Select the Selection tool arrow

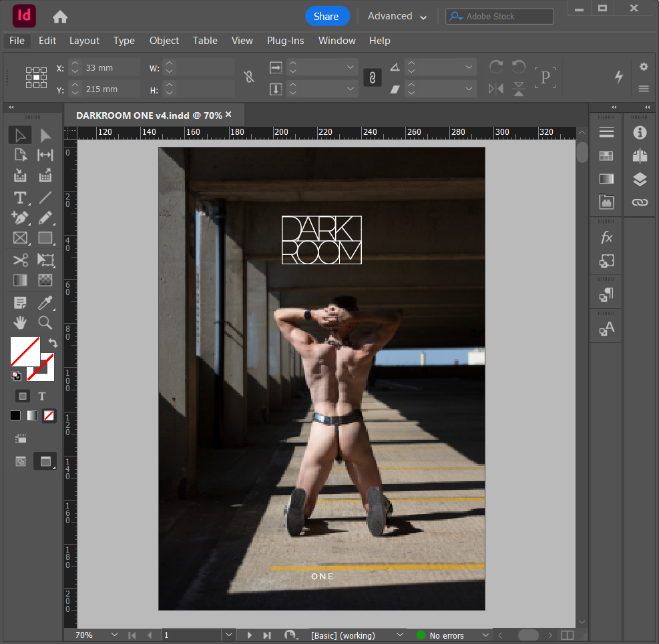[20, 135]
